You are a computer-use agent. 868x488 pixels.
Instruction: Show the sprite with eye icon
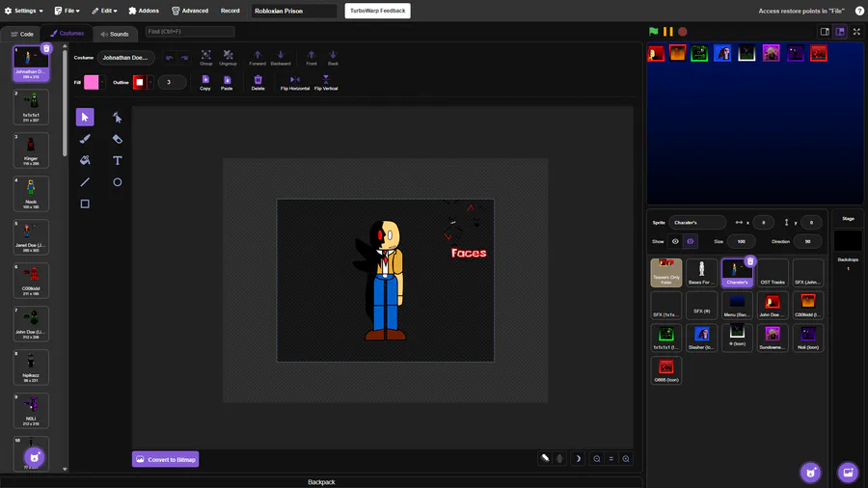[675, 241]
